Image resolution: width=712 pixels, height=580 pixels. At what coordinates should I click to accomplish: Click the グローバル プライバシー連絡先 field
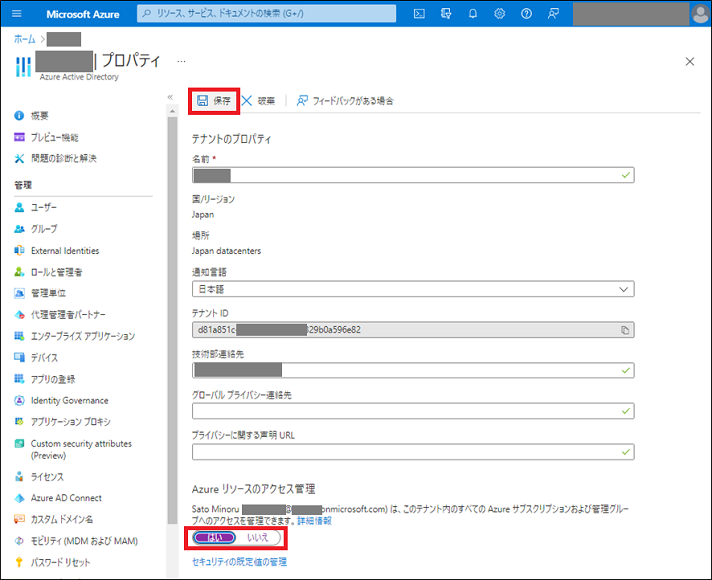(x=413, y=411)
